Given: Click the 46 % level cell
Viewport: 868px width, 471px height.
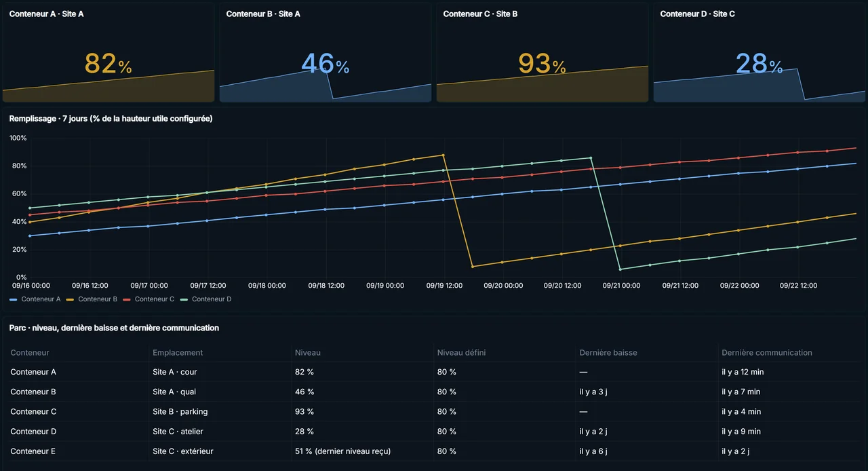Looking at the screenshot, I should (x=304, y=392).
